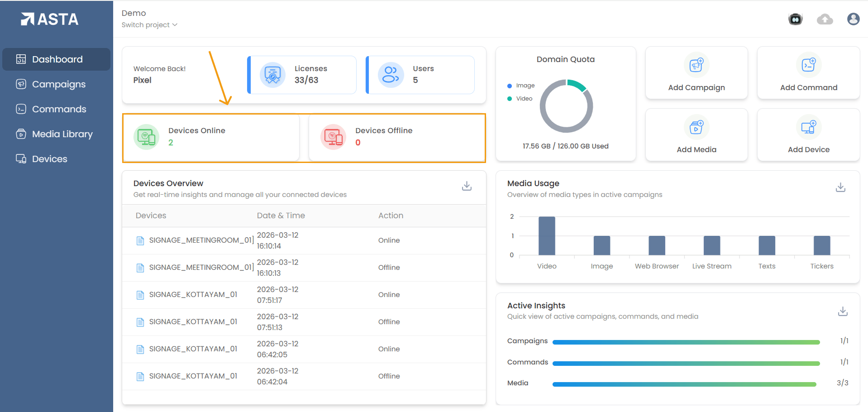868x412 pixels.
Task: Click the Campaigns progress bar in Active Insights
Action: click(x=686, y=342)
